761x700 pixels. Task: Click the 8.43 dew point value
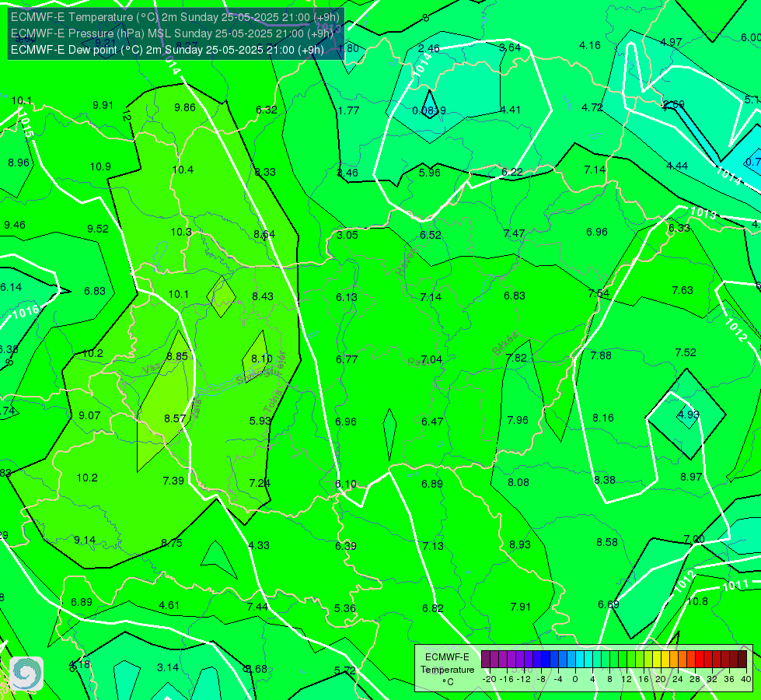pyautogui.click(x=263, y=296)
